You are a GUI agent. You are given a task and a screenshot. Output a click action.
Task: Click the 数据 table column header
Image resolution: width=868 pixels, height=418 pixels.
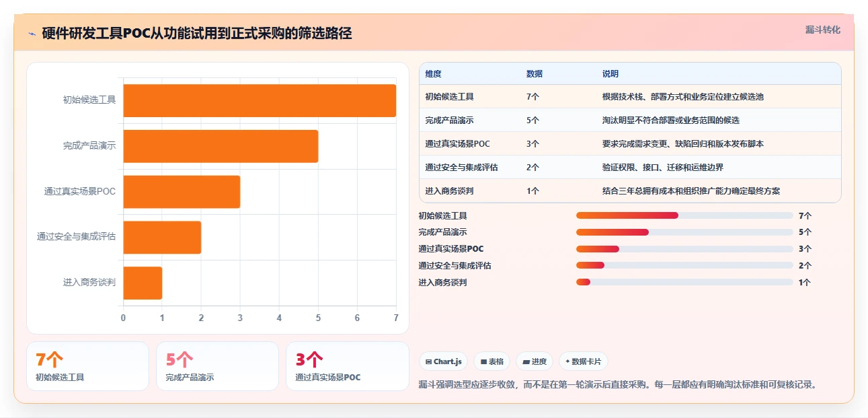535,74
